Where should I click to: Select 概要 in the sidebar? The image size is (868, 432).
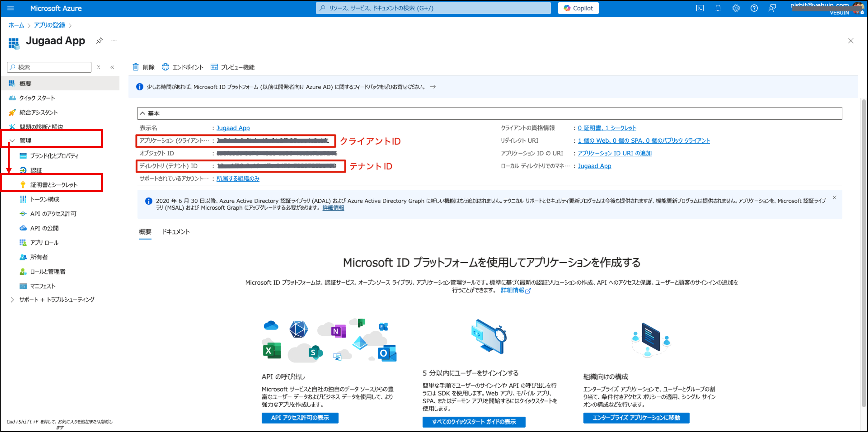click(x=61, y=83)
